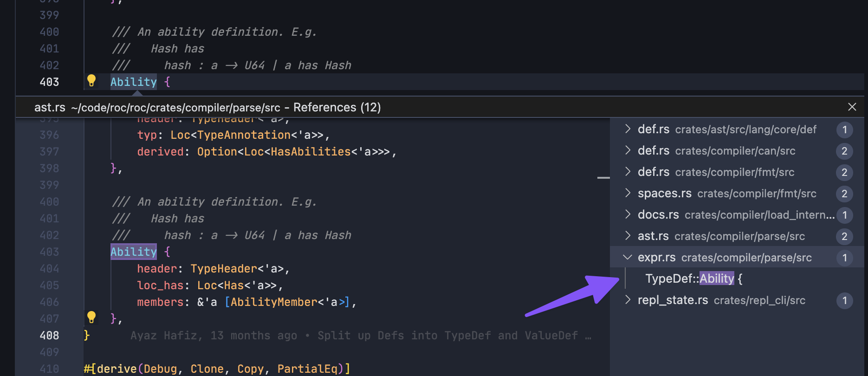The height and width of the screenshot is (376, 868).
Task: Click blame message 'Split up Defs into TypeDef and ValueDef'
Action: 448,335
